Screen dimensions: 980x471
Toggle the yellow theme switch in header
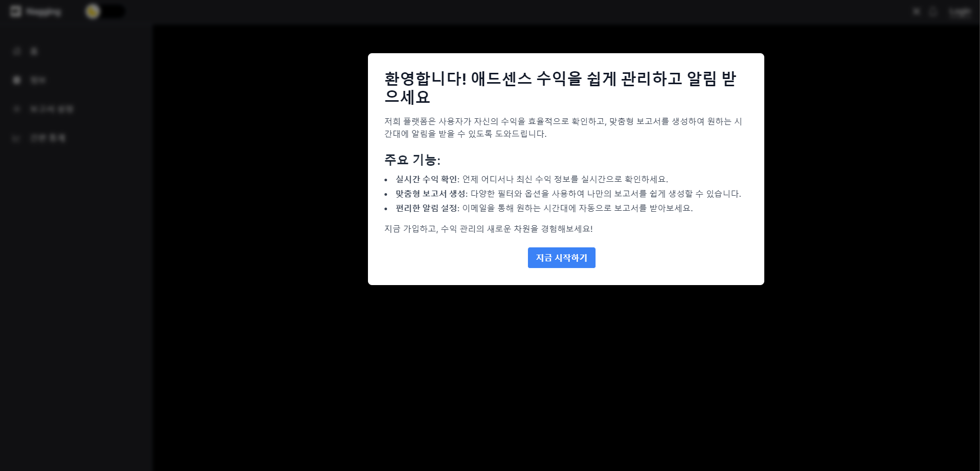(x=104, y=11)
